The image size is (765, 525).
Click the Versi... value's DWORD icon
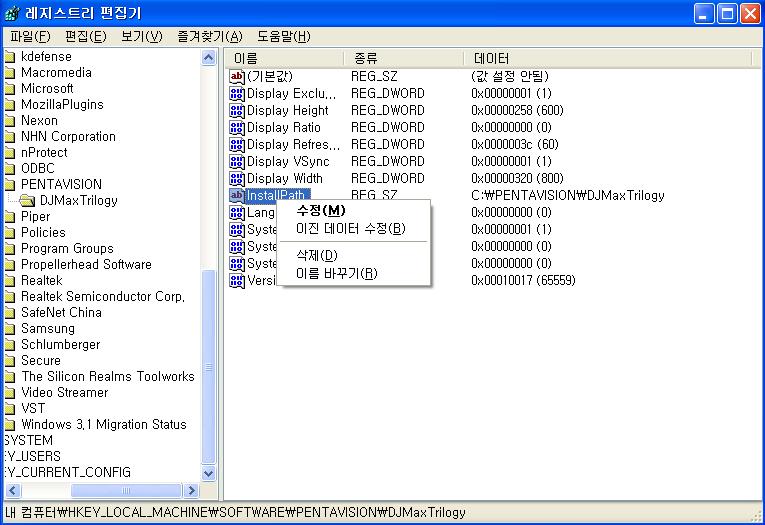[237, 281]
